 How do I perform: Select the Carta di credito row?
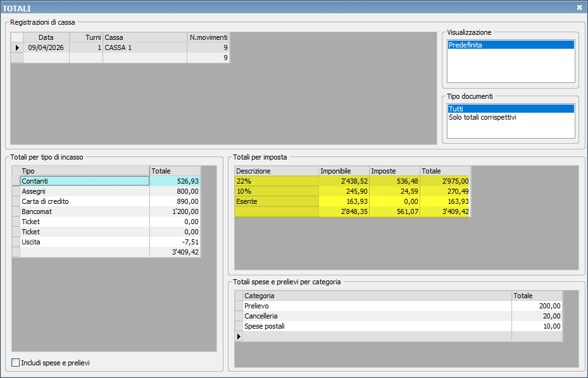click(x=85, y=201)
